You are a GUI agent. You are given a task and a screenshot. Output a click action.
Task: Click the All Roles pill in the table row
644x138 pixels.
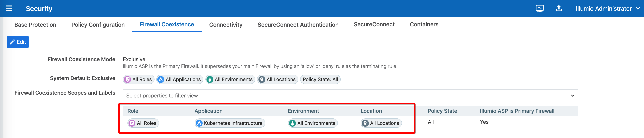point(143,123)
